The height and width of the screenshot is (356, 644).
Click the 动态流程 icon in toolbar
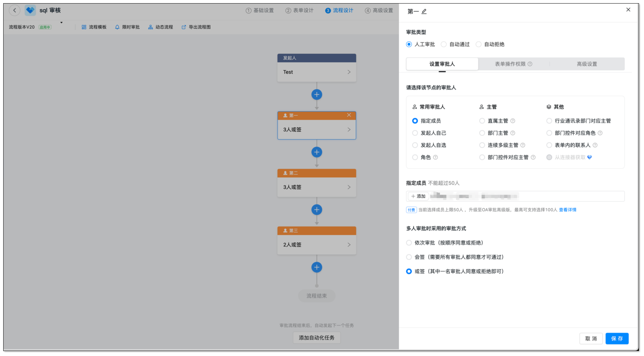click(150, 27)
